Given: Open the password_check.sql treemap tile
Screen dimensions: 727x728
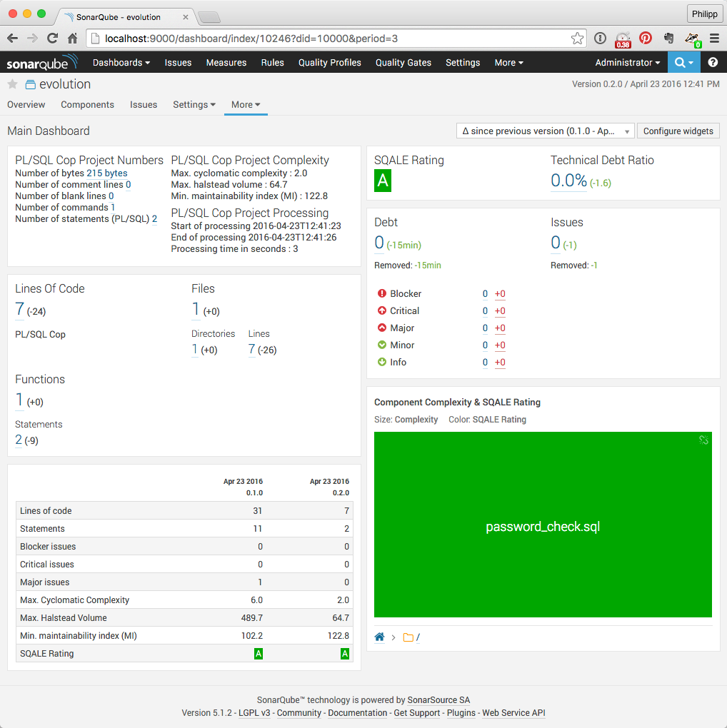Looking at the screenshot, I should (543, 525).
